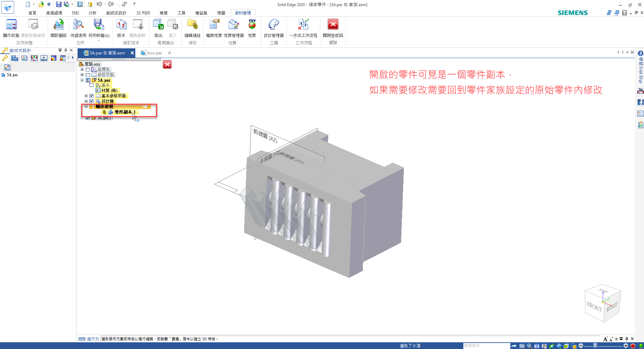Open the 版本 revisions icon
644x349 pixels.
[x=121, y=24]
